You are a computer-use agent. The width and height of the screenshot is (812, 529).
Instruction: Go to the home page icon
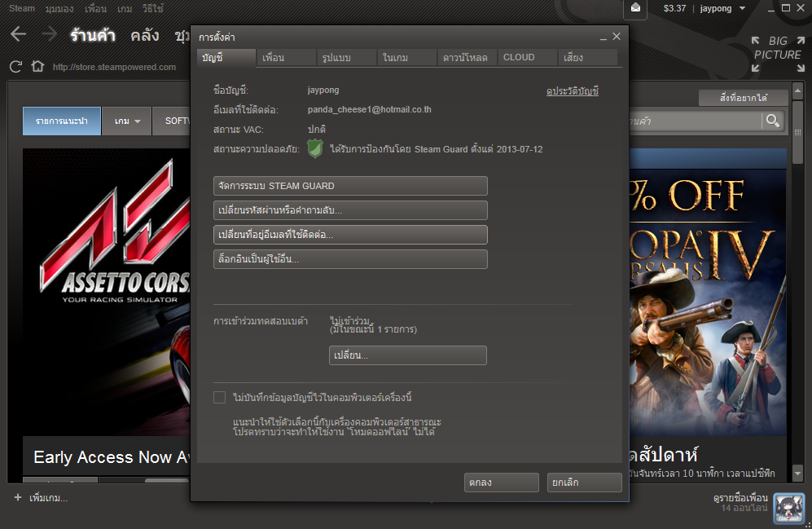tap(37, 66)
